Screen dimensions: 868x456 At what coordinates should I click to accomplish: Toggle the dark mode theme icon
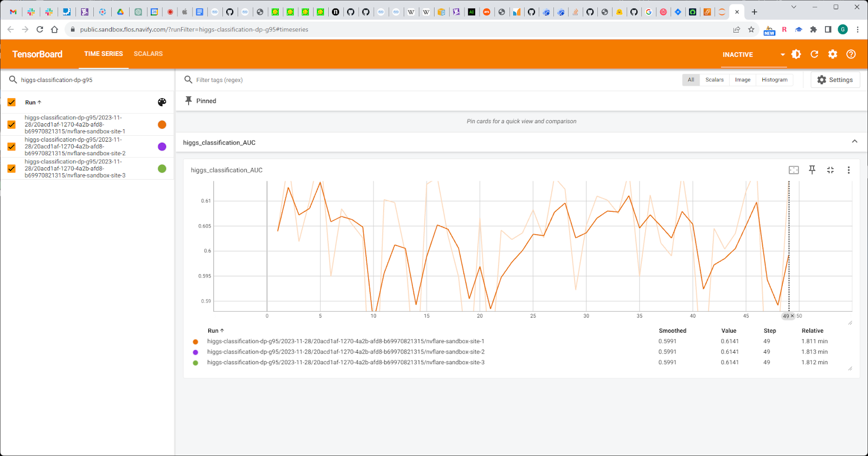tap(796, 54)
